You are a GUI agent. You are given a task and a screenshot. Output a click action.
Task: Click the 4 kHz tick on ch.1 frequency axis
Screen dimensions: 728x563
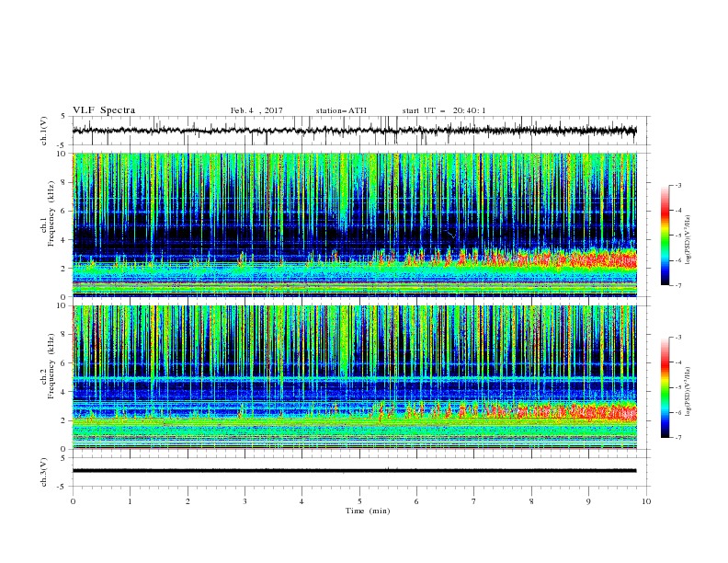pyautogui.click(x=64, y=240)
